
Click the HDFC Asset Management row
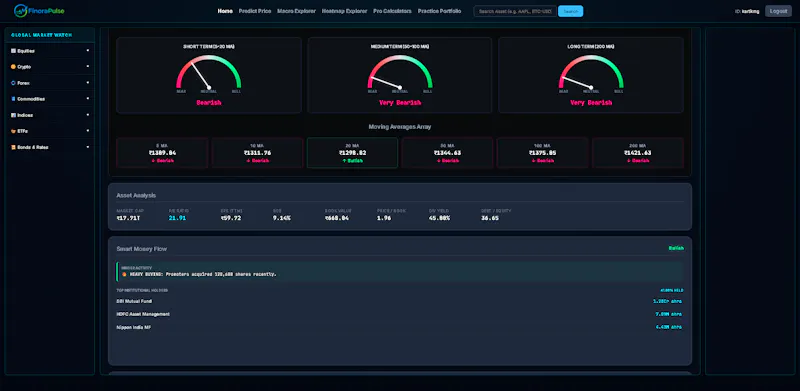(x=399, y=314)
